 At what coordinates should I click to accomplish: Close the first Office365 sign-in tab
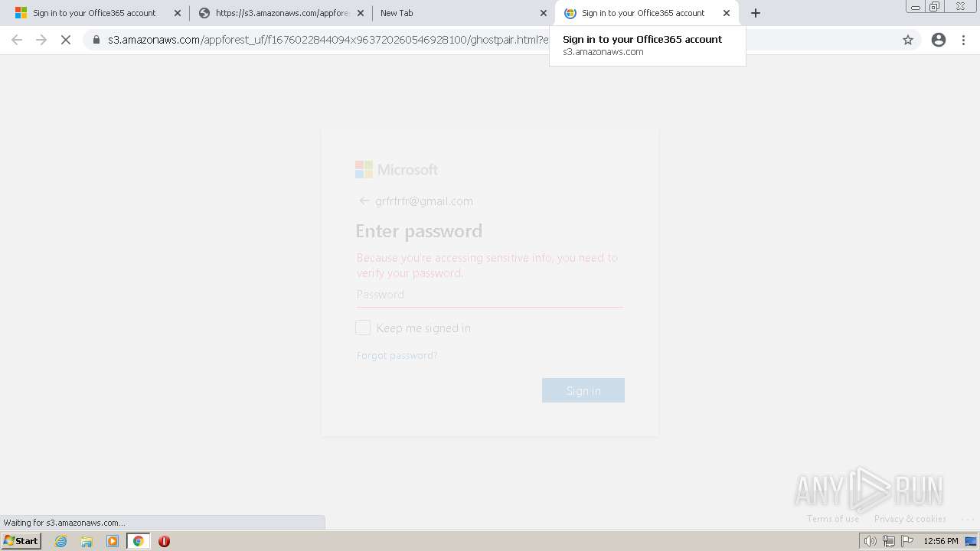click(x=177, y=13)
